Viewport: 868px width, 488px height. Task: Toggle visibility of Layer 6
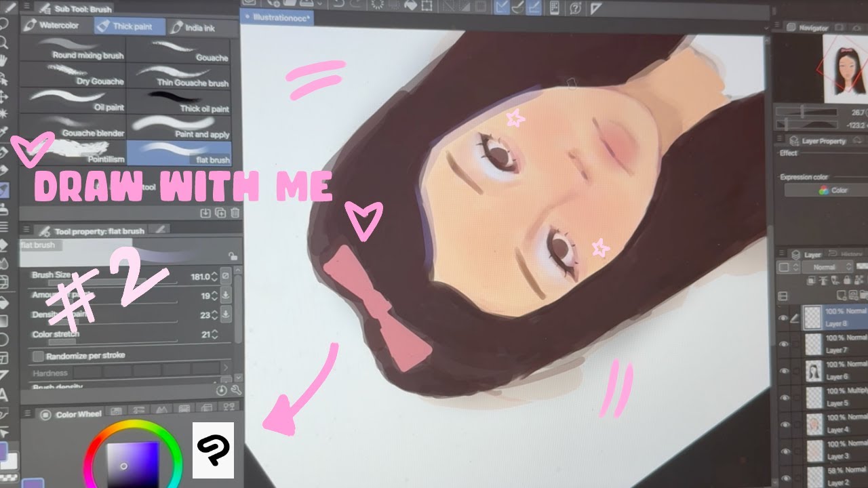pyautogui.click(x=785, y=371)
